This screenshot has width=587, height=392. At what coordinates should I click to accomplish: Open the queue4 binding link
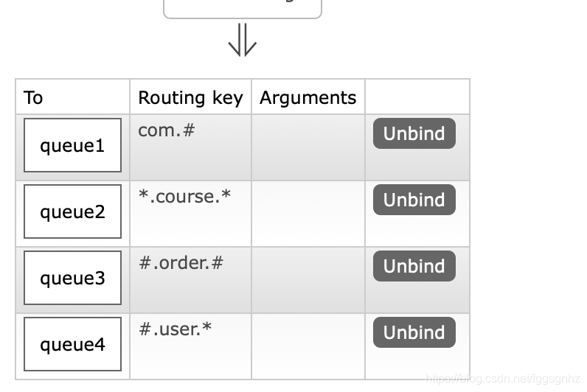click(x=72, y=344)
